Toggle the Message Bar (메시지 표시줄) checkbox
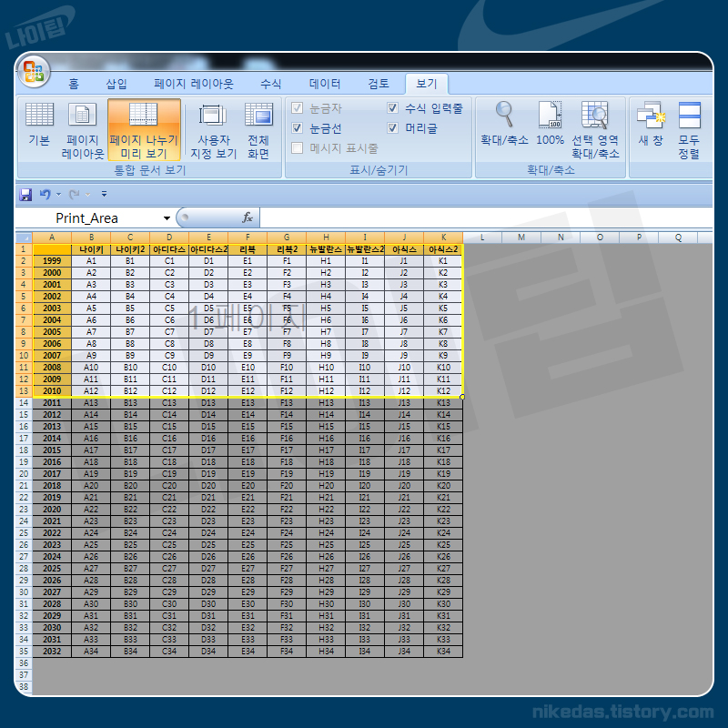 298,147
